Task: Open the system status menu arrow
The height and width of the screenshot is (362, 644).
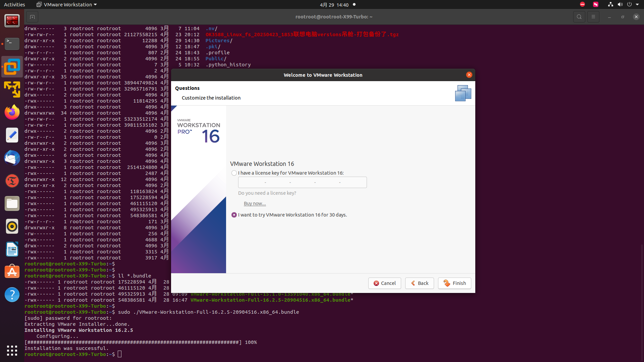Action: pyautogui.click(x=637, y=5)
